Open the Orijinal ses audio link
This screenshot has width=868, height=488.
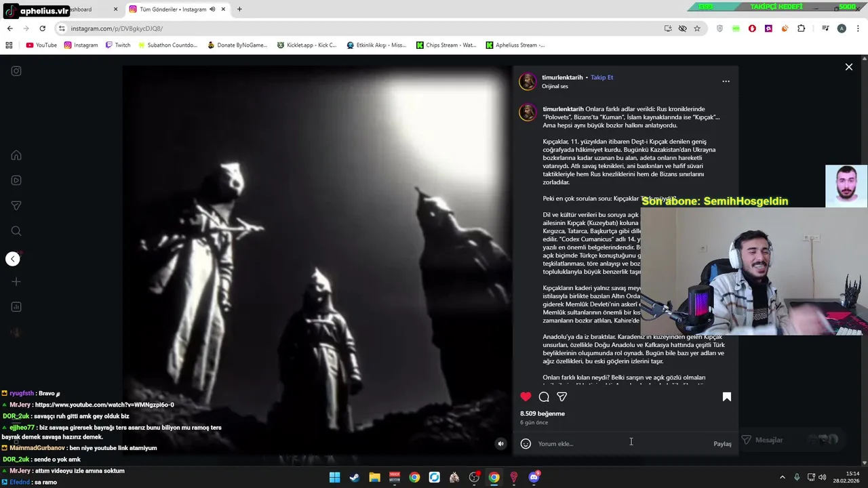tap(555, 87)
